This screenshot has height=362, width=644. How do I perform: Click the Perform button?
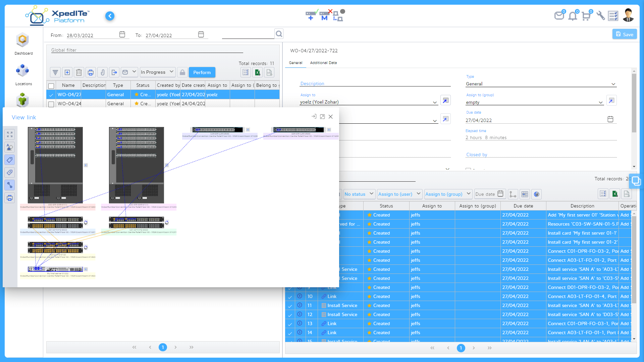(x=202, y=72)
